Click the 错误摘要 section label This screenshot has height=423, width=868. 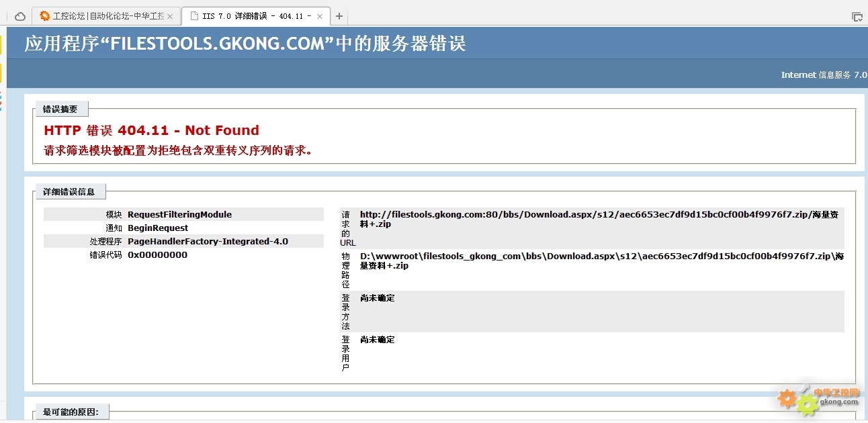60,109
